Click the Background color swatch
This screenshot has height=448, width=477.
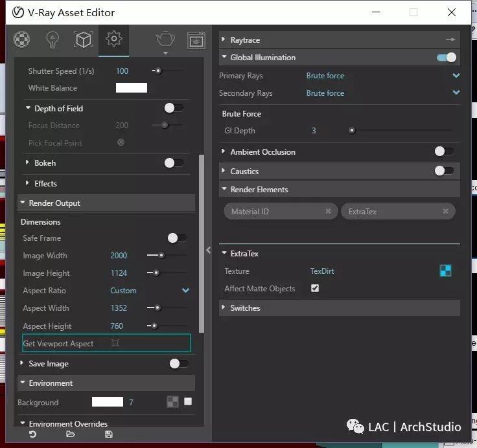point(108,402)
